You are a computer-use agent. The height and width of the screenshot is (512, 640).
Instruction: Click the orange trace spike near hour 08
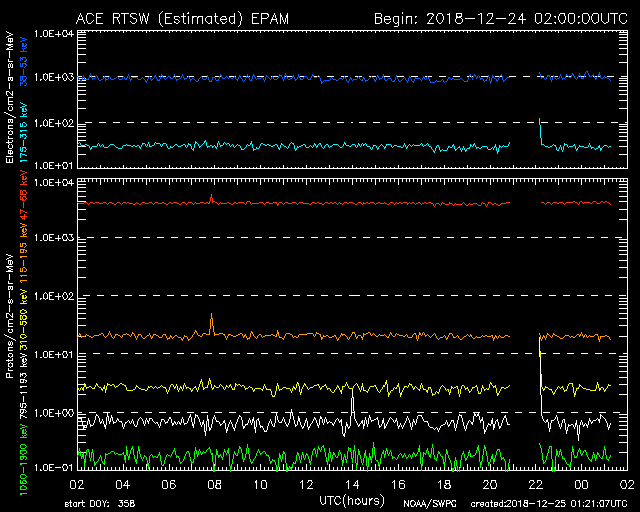coord(212,320)
